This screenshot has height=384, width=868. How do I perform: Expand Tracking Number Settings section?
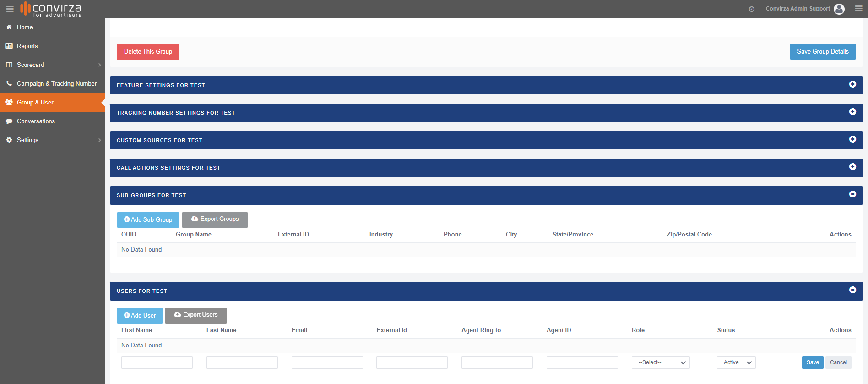click(852, 112)
